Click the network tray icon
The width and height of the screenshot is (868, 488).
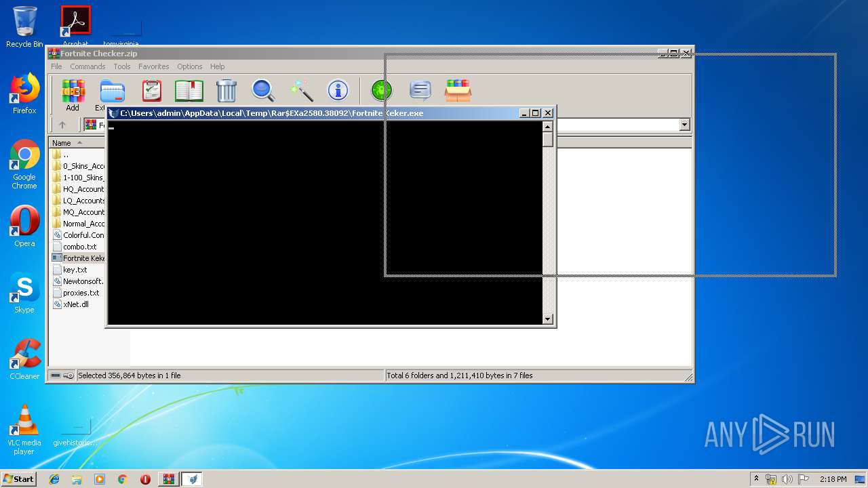[771, 479]
